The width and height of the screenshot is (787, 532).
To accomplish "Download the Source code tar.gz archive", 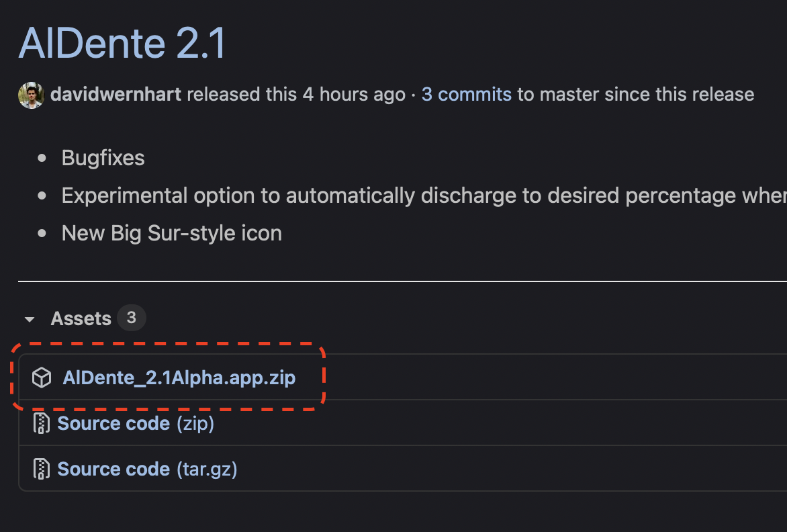I will click(x=114, y=469).
